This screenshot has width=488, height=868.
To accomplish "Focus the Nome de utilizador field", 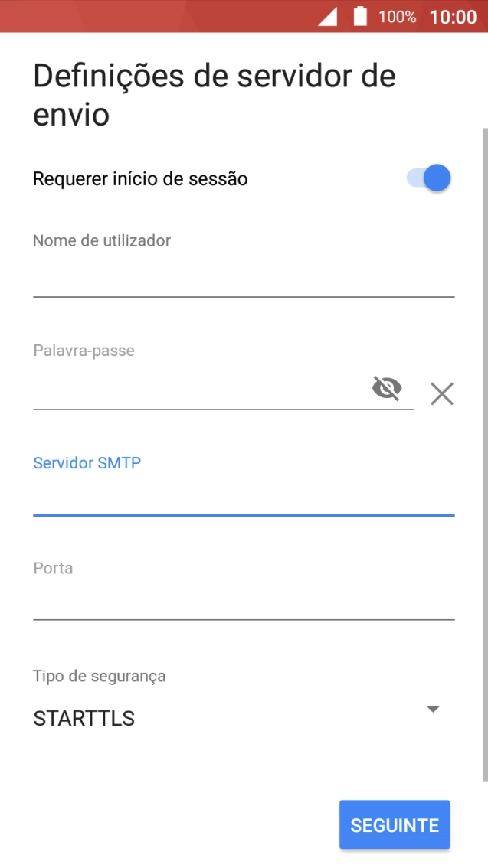I will point(244,279).
